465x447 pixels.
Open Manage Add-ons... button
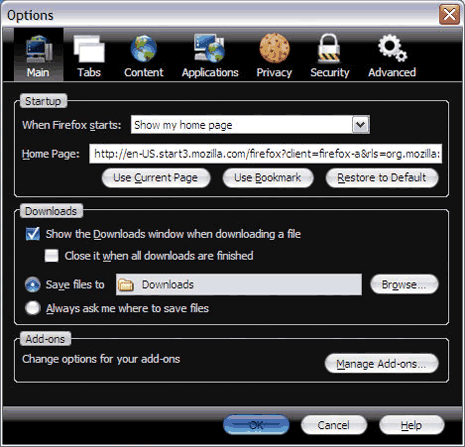click(381, 363)
